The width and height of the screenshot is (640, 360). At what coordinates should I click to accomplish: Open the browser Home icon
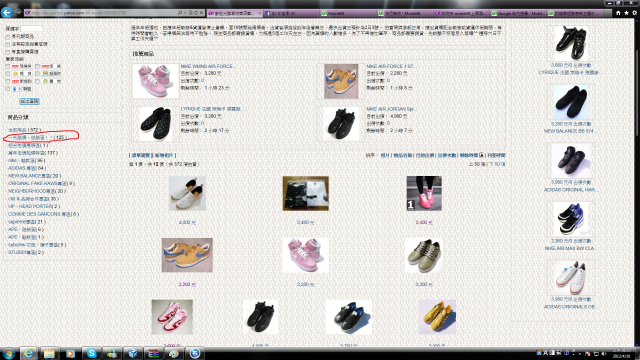click(618, 13)
